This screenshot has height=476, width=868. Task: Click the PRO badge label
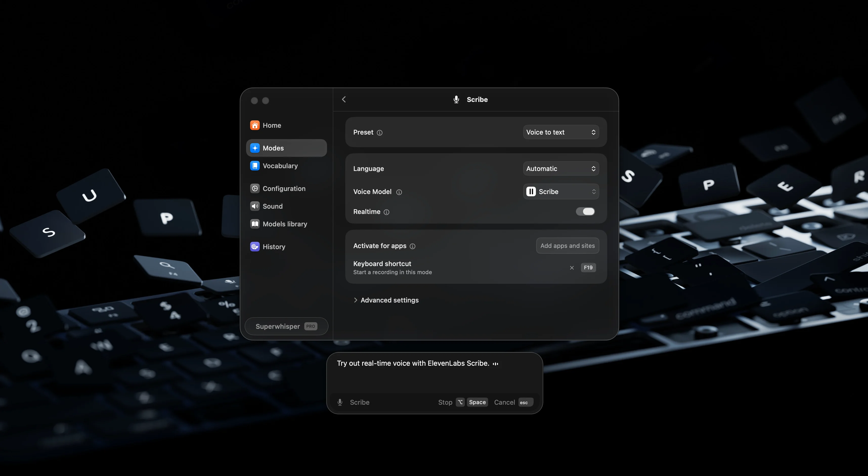(311, 326)
